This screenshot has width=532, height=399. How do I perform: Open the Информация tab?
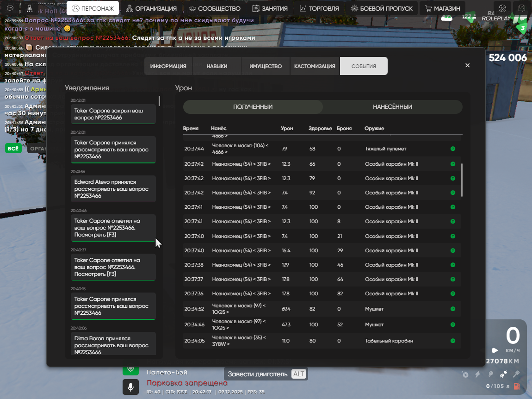tap(168, 66)
